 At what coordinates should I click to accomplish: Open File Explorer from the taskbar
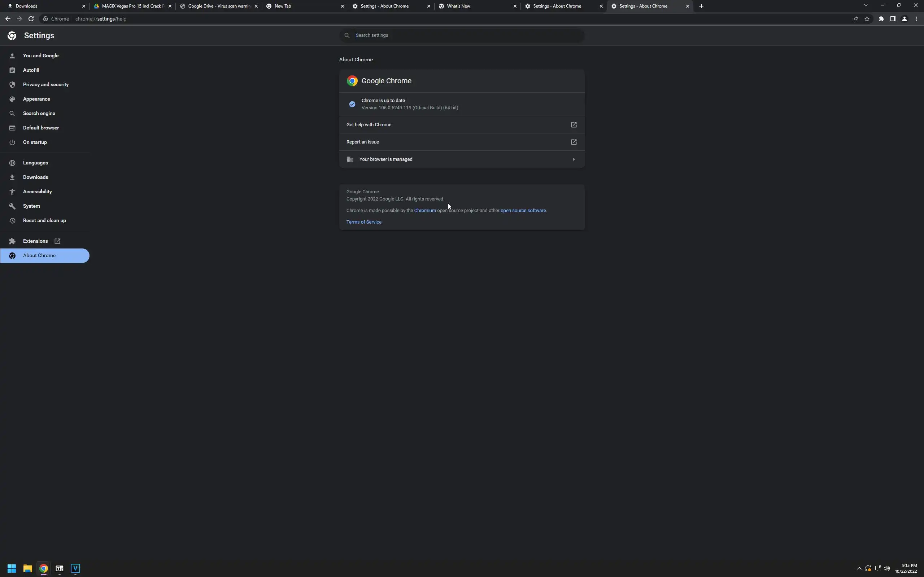click(x=27, y=568)
